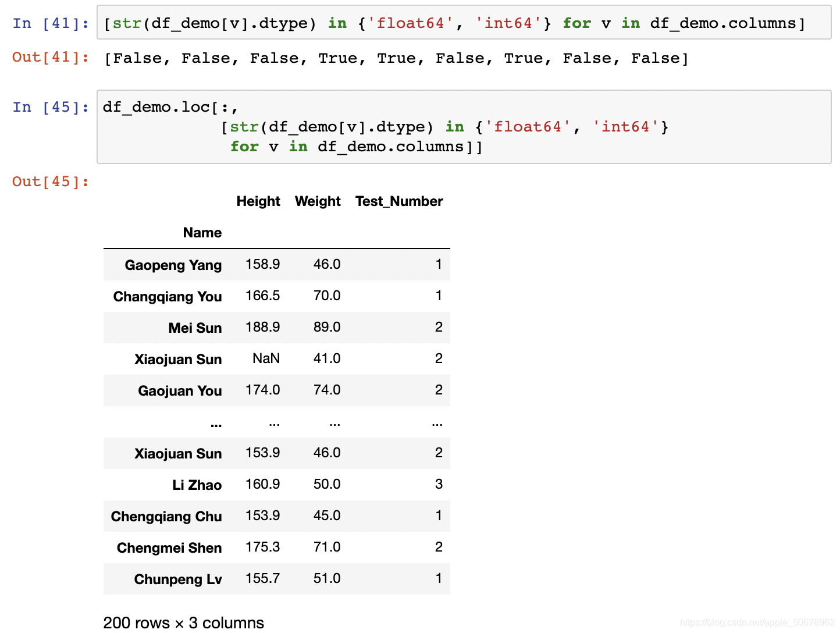Select the Chunpeng Lv row label
Screen dimensions: 840x633
178,579
